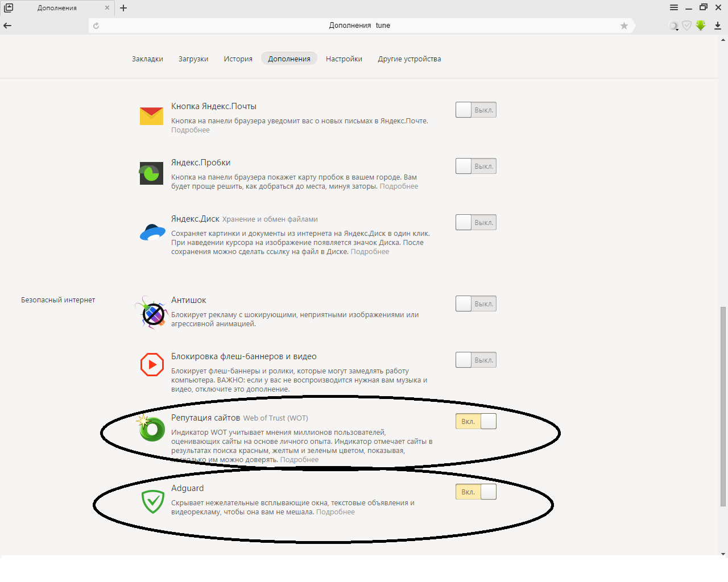The height and width of the screenshot is (582, 728).
Task: Reload page with the refresh icon
Action: click(96, 26)
